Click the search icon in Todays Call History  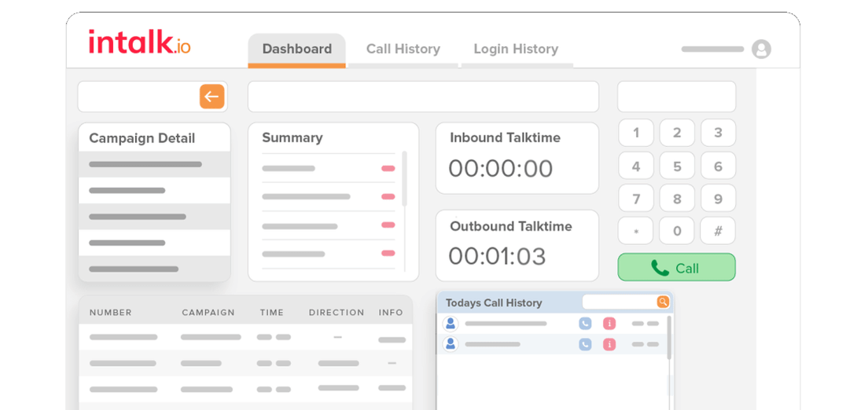(663, 302)
